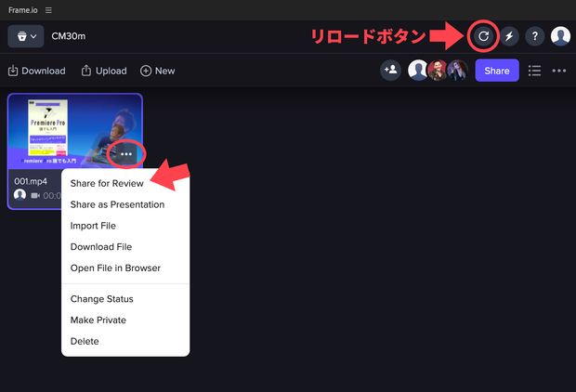Select Make Private from the menu
Viewport: 576px width, 392px height.
pos(98,320)
